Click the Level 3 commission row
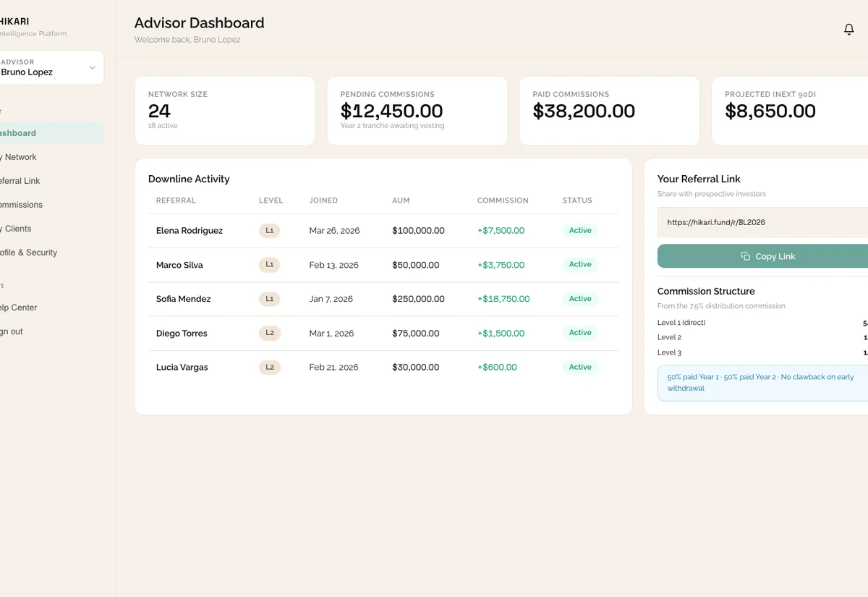This screenshot has height=597, width=868. [x=762, y=352]
